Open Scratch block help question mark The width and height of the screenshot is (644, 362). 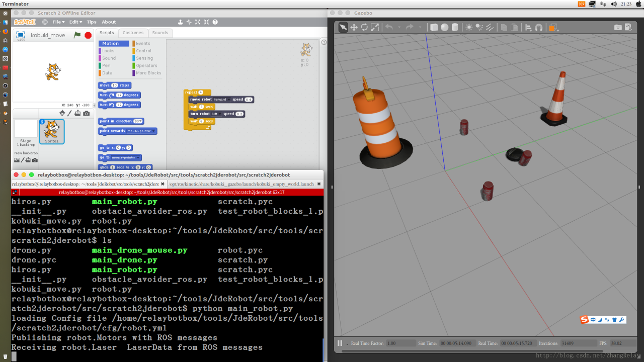coord(215,22)
